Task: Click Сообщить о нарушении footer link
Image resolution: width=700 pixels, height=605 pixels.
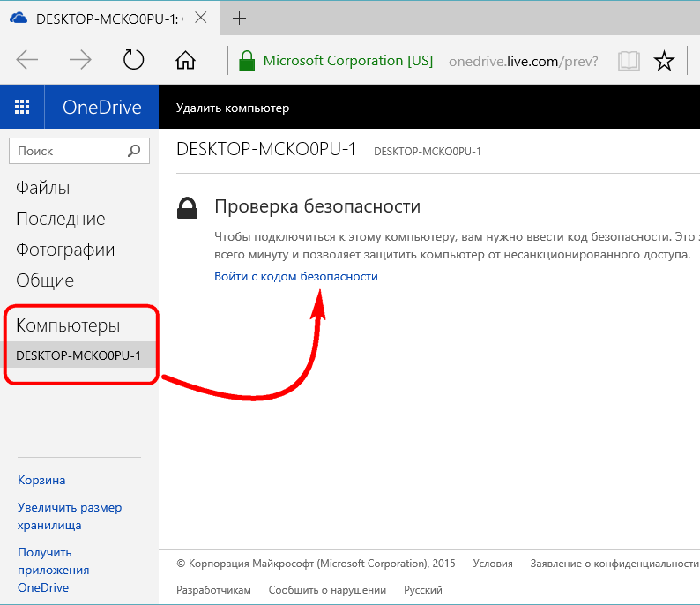Action: [x=327, y=590]
